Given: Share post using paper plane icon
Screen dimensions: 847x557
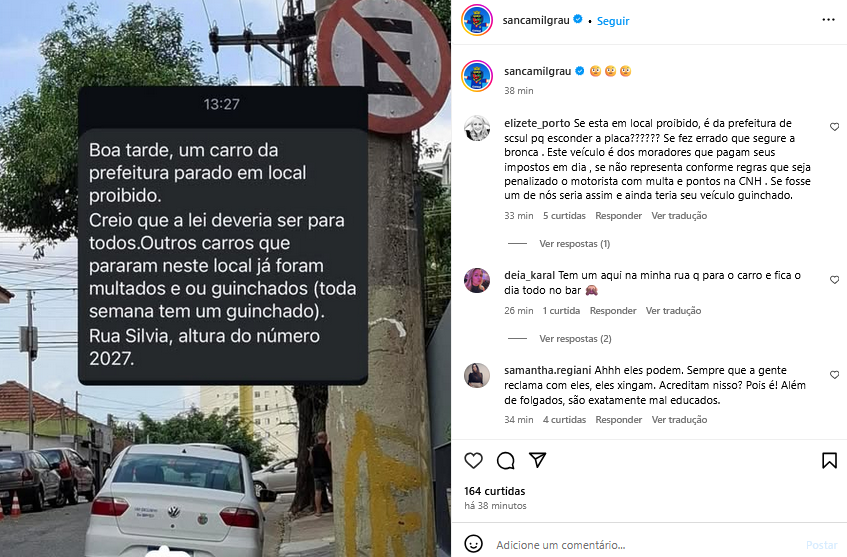Looking at the screenshot, I should [x=537, y=460].
